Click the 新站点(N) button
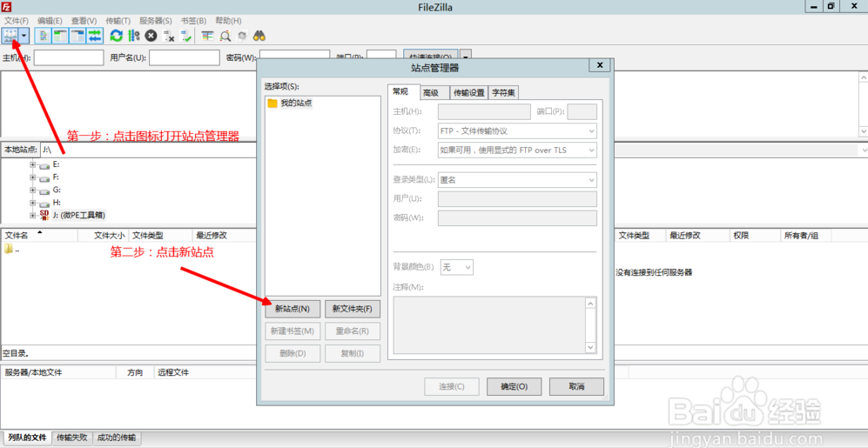868x448 pixels. click(293, 309)
